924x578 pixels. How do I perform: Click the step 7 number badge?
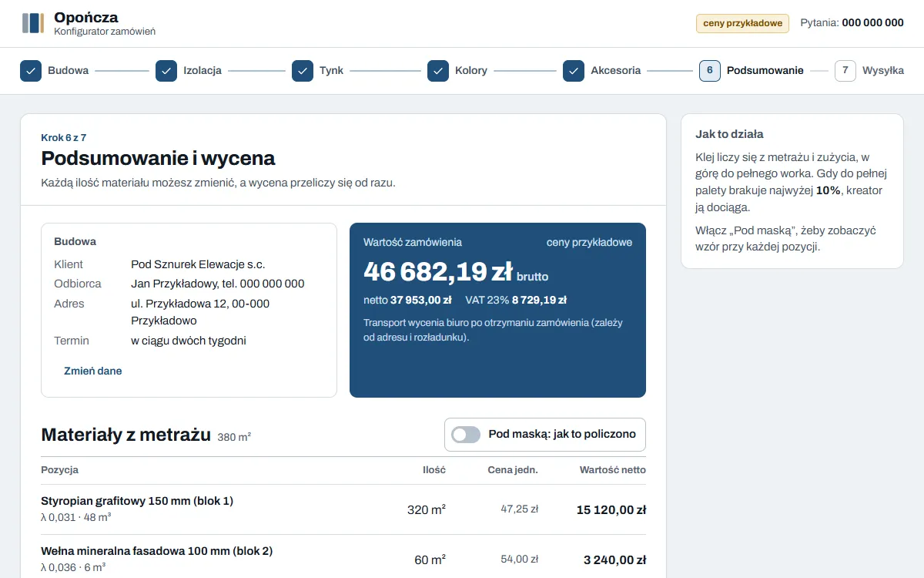click(845, 71)
